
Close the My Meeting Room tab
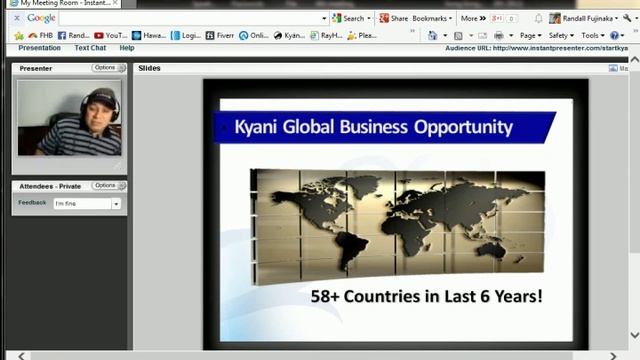(x=115, y=3)
